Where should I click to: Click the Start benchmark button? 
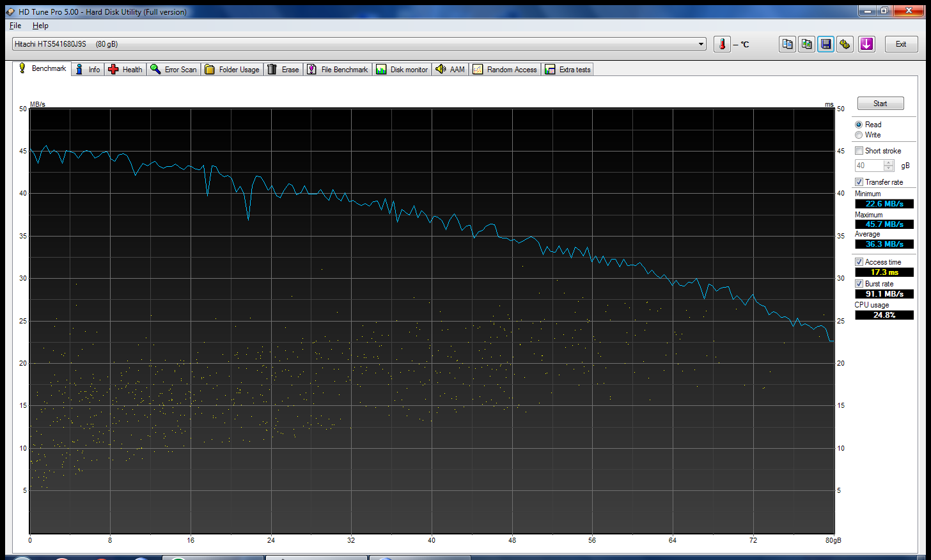[x=880, y=104]
